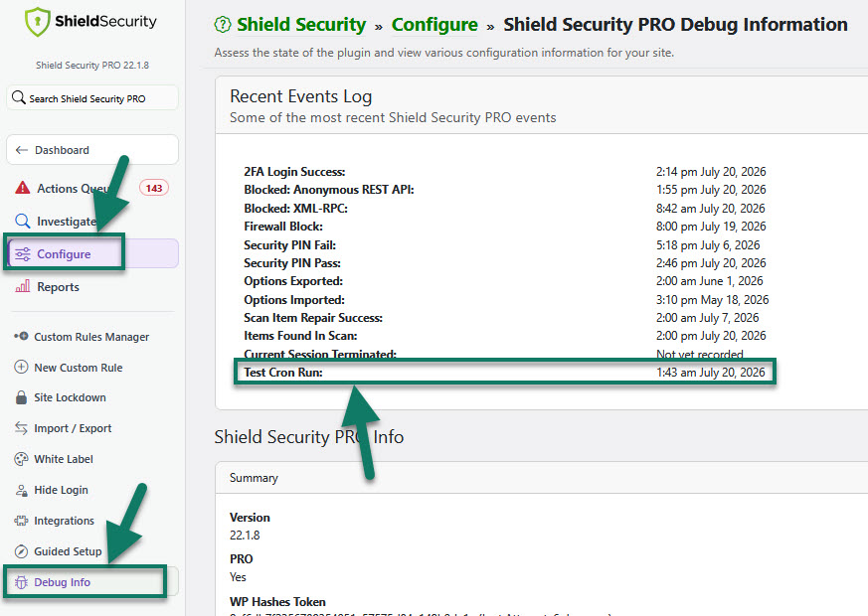Click the Reports bar chart icon
This screenshot has height=616, width=868.
[x=23, y=286]
